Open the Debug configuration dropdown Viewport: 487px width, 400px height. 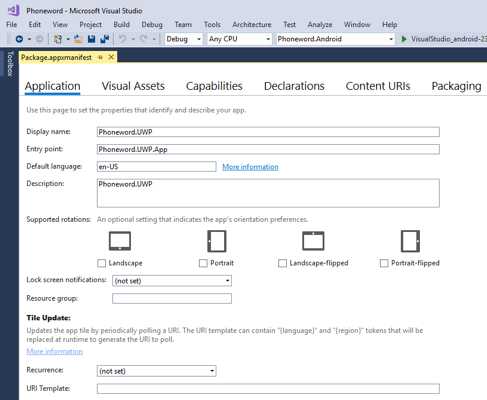tap(184, 39)
